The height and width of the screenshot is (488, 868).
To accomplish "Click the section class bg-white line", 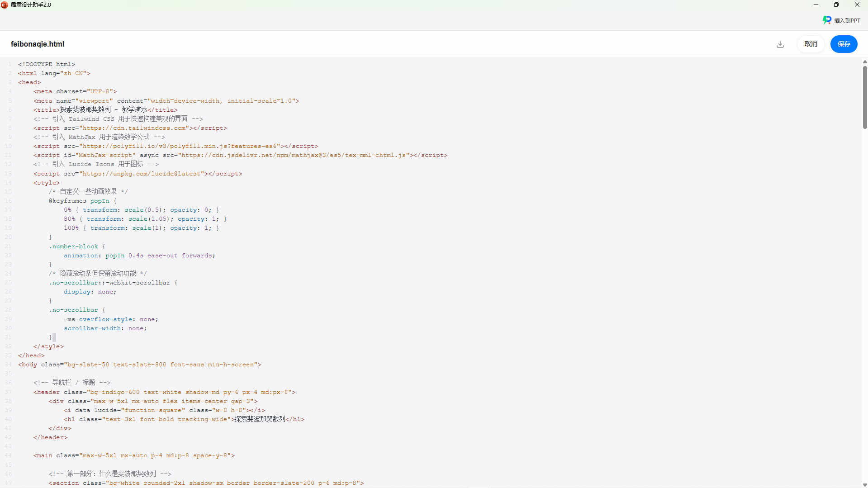I will coord(206,483).
